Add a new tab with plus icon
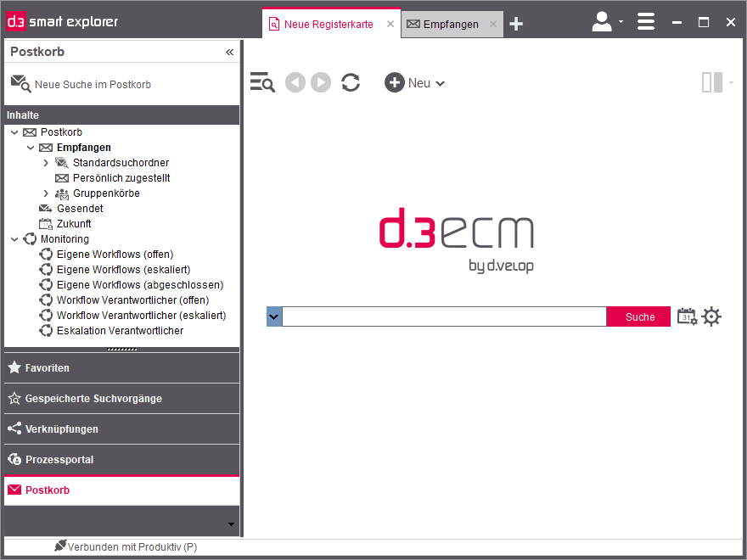 coord(516,25)
